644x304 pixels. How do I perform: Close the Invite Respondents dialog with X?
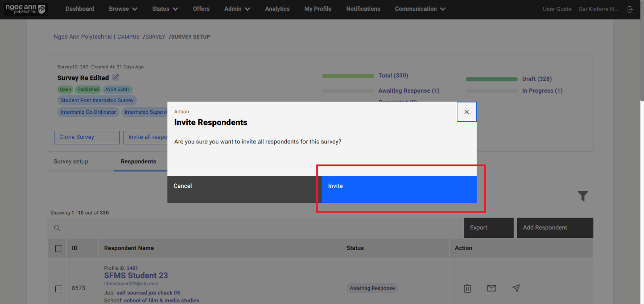pyautogui.click(x=466, y=112)
